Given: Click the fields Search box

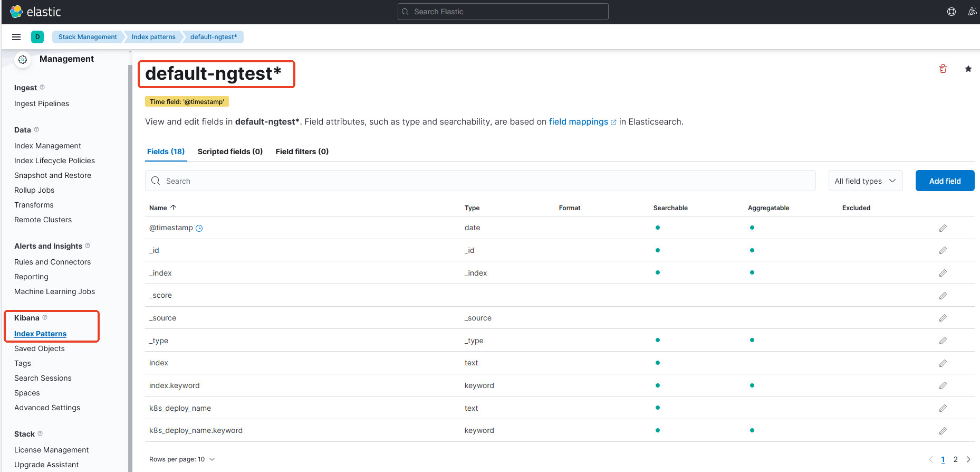Looking at the screenshot, I should pyautogui.click(x=480, y=181).
